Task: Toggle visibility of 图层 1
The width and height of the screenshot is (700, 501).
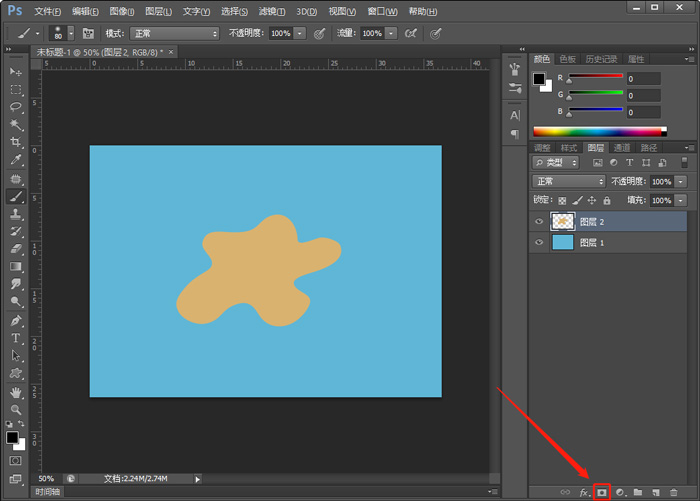Action: tap(539, 243)
